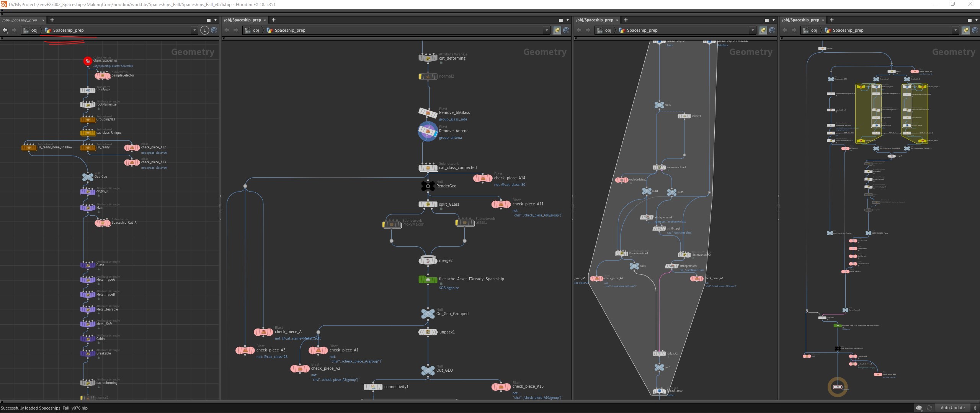
Task: Toggle the pin target icon in second pane
Action: click(566, 30)
